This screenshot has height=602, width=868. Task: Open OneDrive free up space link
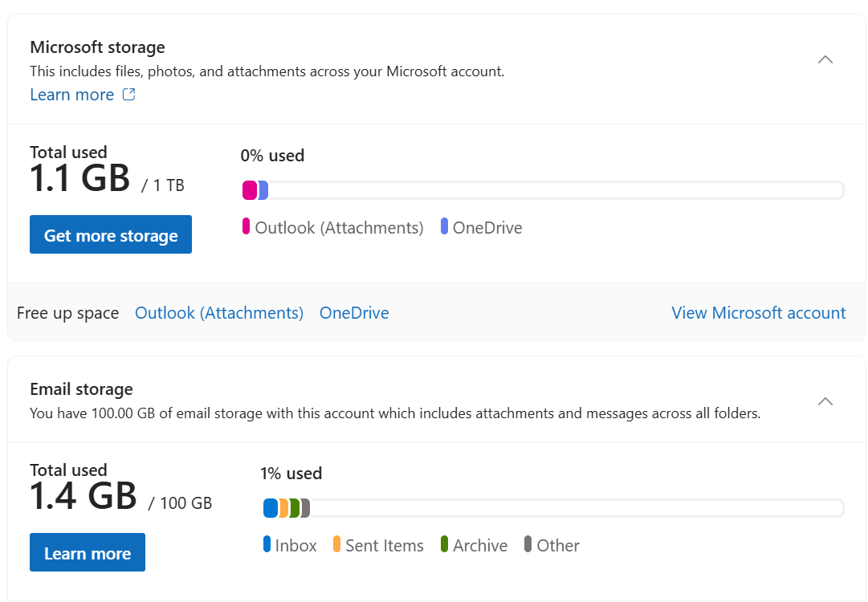point(354,313)
